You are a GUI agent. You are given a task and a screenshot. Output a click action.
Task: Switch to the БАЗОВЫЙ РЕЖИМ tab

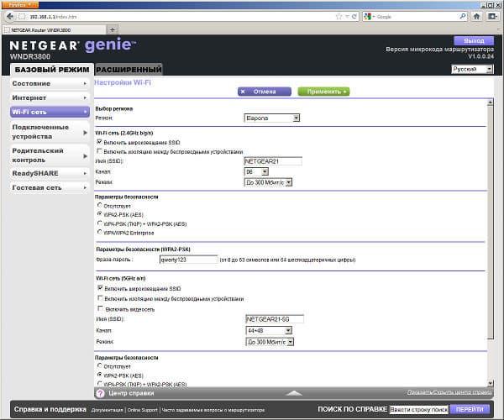tap(52, 70)
